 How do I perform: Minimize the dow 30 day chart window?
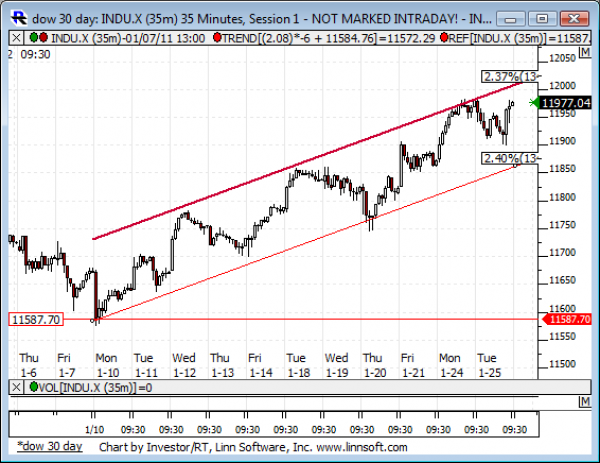coord(511,19)
